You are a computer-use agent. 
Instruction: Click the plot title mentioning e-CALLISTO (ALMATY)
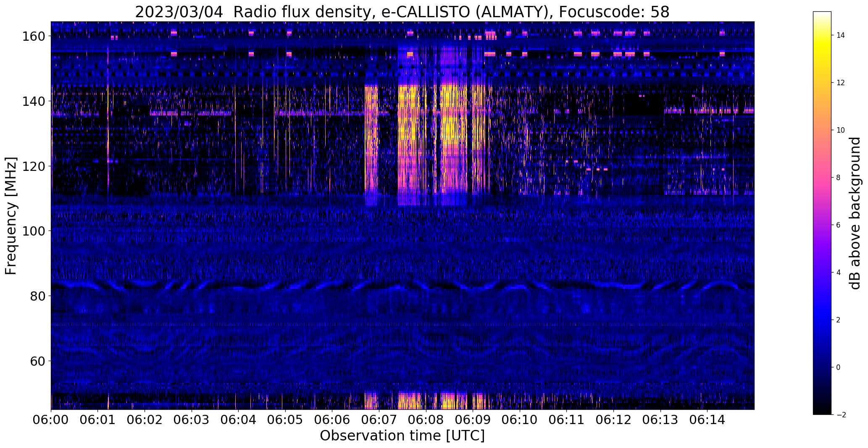402,12
